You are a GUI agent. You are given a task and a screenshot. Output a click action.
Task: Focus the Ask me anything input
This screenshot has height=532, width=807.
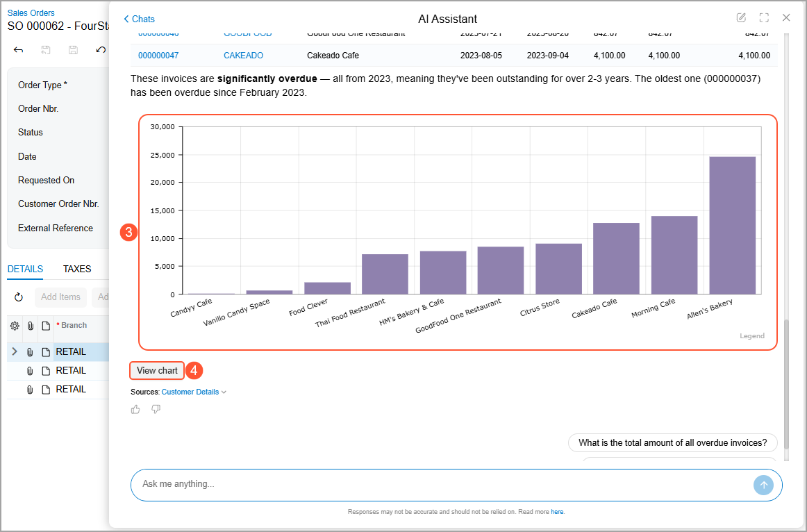coord(442,484)
